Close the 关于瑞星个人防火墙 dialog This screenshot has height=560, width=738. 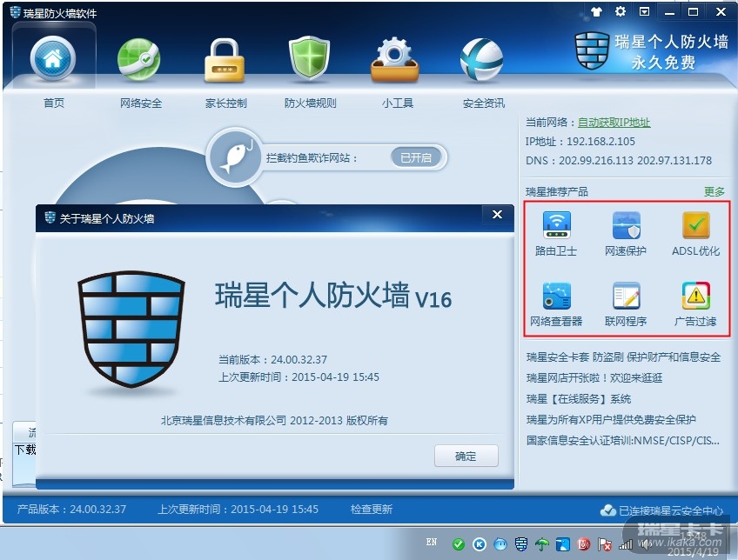click(x=497, y=215)
